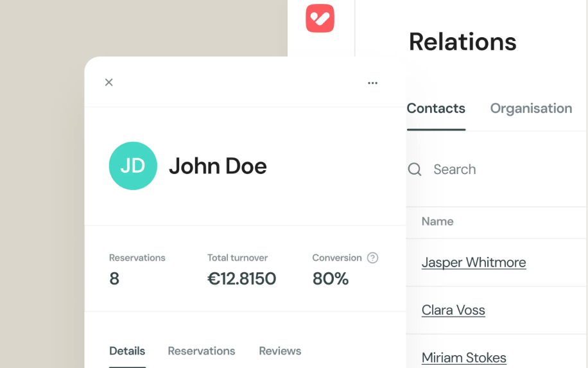Open the three-dot more options menu
The height and width of the screenshot is (368, 588).
point(372,83)
